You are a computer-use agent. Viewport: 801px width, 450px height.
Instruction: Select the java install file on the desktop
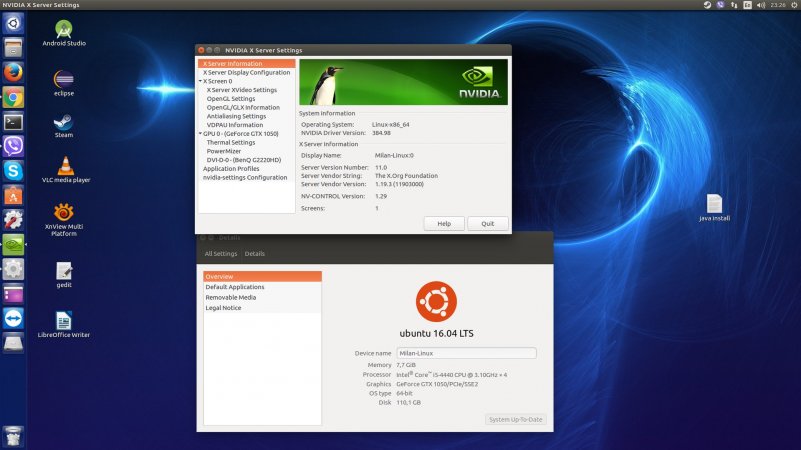click(x=714, y=207)
